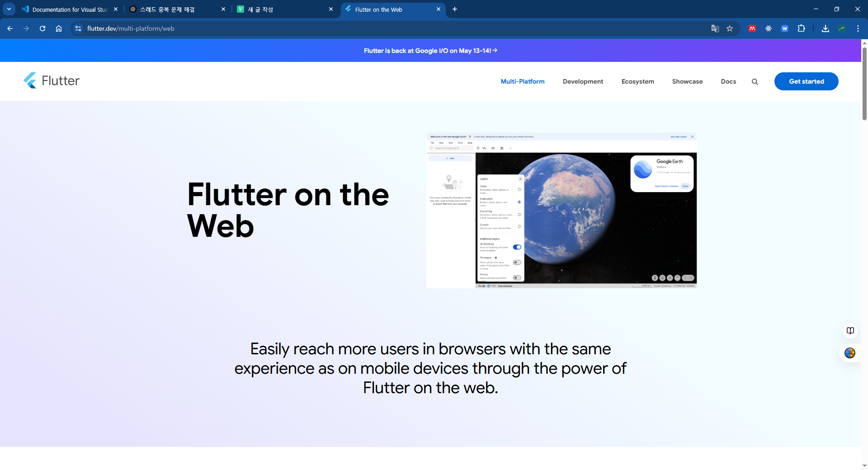Select the Flutter on the Web tab
This screenshot has height=470, width=868.
pos(392,9)
